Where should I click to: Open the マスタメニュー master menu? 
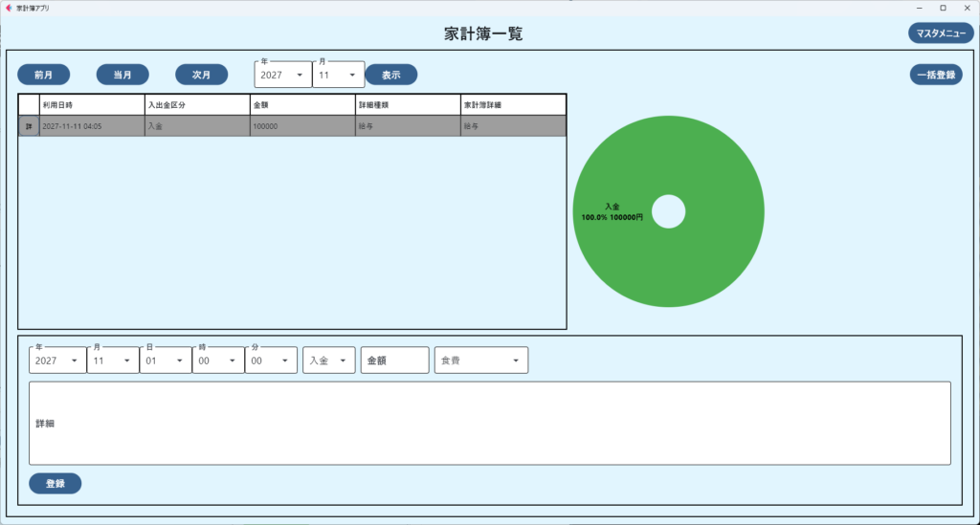pyautogui.click(x=939, y=33)
